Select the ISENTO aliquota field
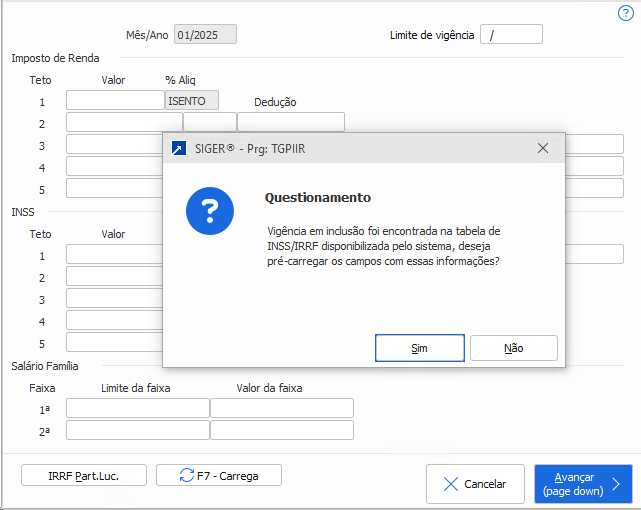This screenshot has height=510, width=641. tap(192, 100)
